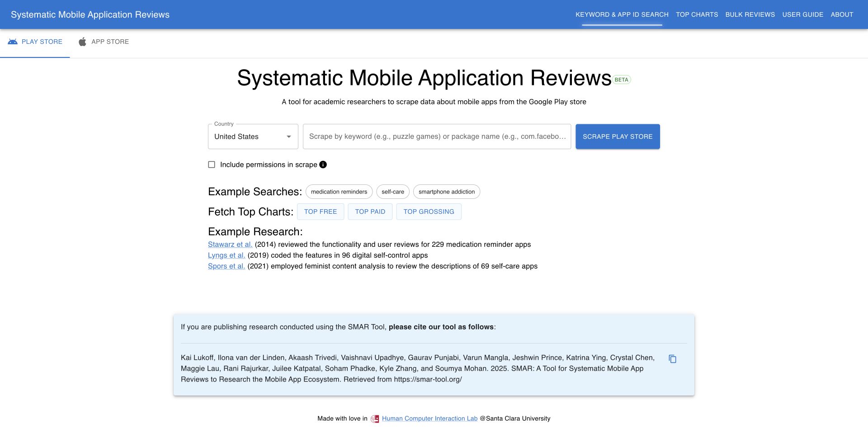The width and height of the screenshot is (868, 433).
Task: Click the site title in the header
Action: [90, 14]
